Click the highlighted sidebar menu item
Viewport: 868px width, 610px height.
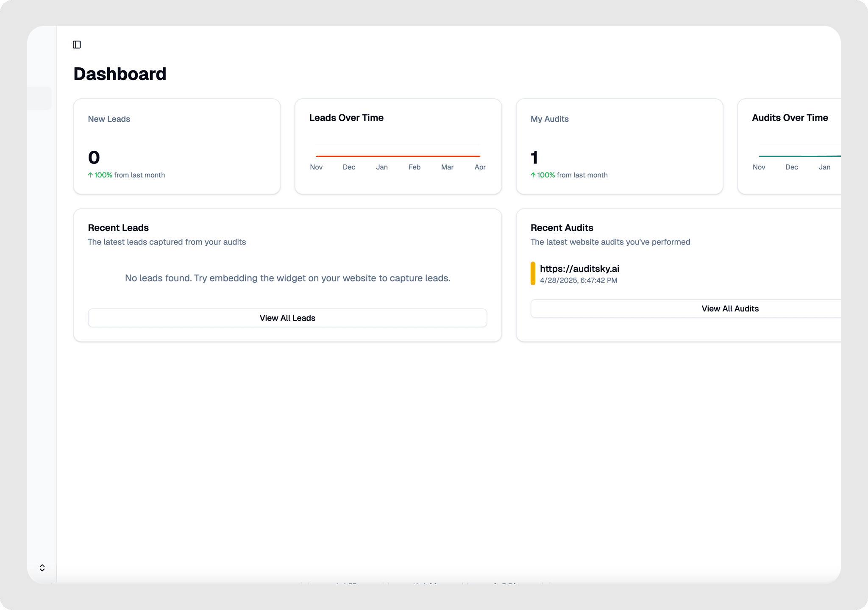click(40, 98)
